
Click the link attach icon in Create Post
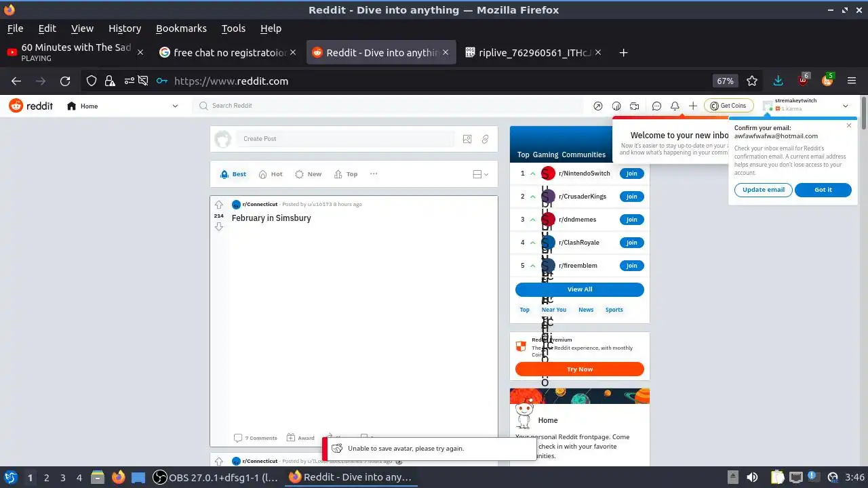[x=486, y=139]
